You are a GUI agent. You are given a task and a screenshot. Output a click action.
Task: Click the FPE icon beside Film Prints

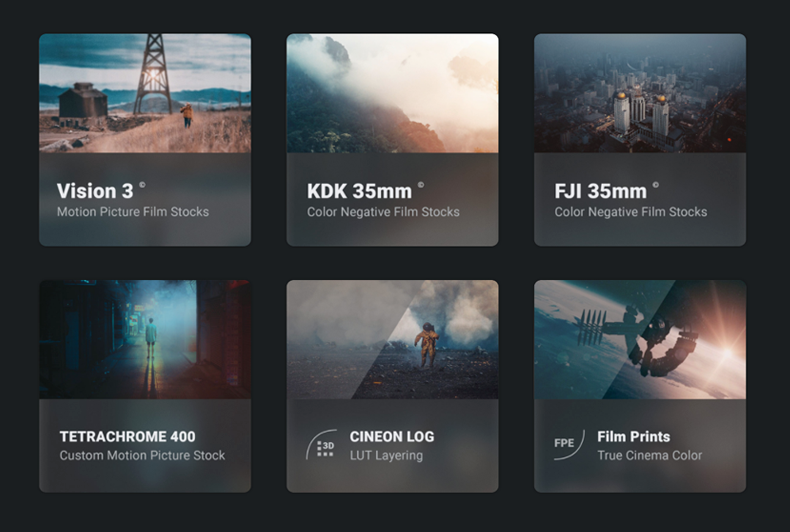(569, 444)
